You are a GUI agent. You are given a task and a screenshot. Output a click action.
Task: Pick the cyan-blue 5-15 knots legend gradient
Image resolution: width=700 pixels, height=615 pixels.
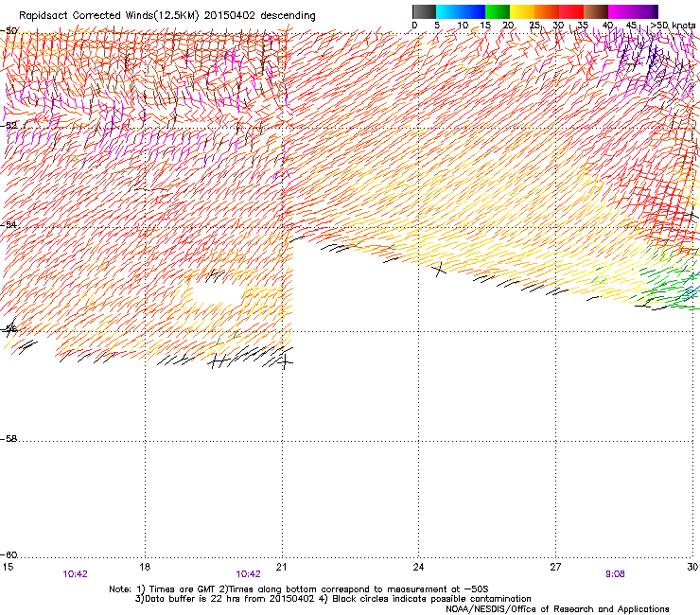[461, 11]
